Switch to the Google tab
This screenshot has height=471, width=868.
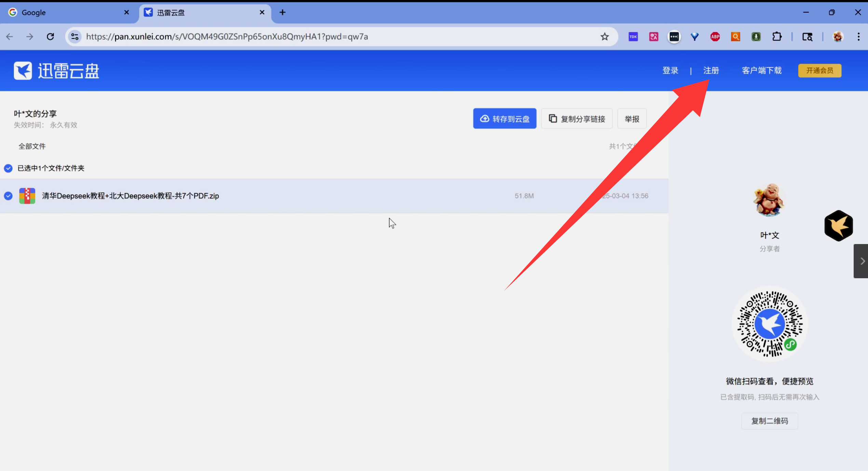[x=68, y=13]
